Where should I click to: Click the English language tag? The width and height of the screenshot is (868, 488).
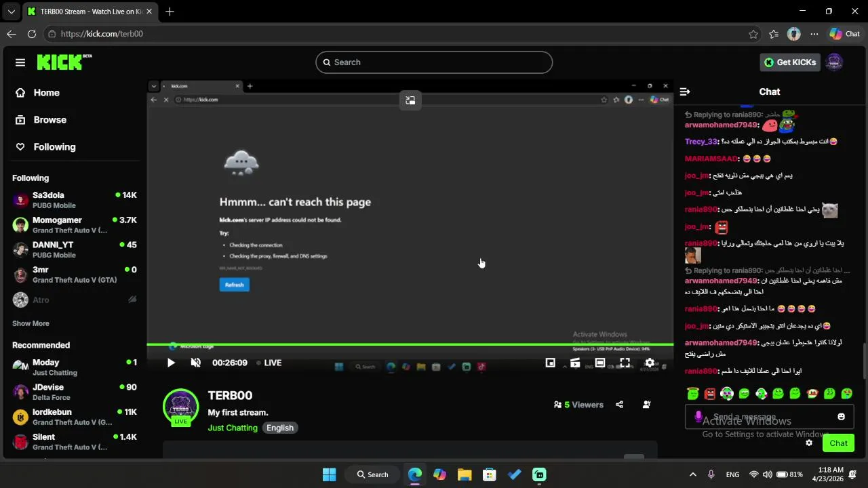(x=280, y=428)
